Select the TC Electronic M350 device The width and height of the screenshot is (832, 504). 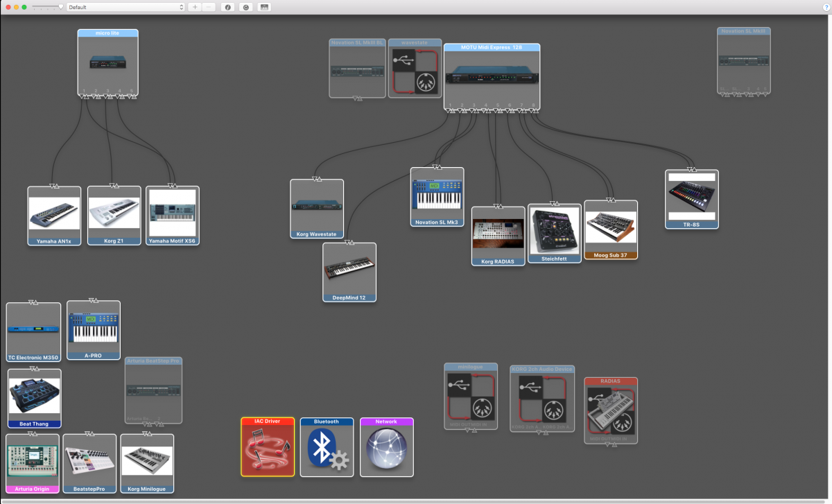33,331
